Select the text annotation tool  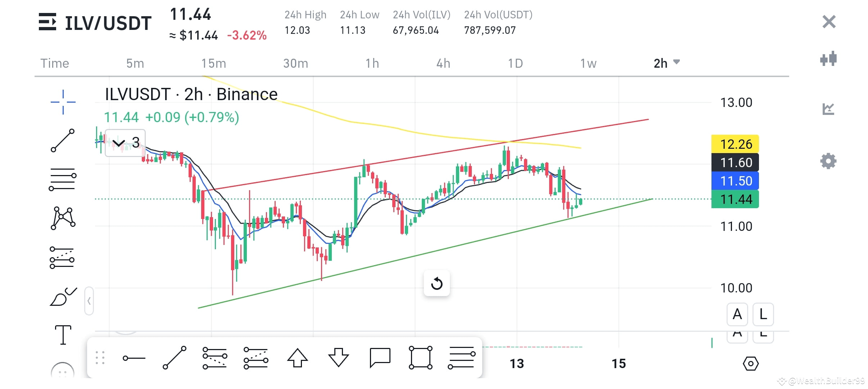(x=63, y=335)
